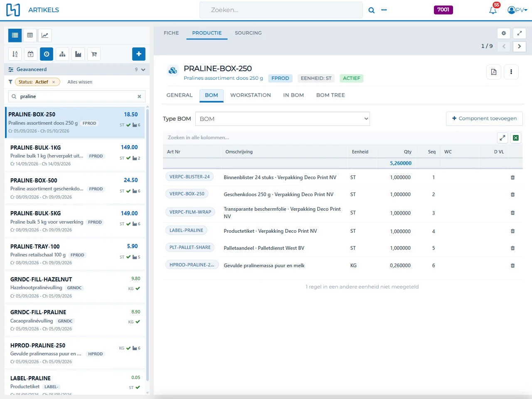Toggle the clock recent filter icon

point(47,54)
